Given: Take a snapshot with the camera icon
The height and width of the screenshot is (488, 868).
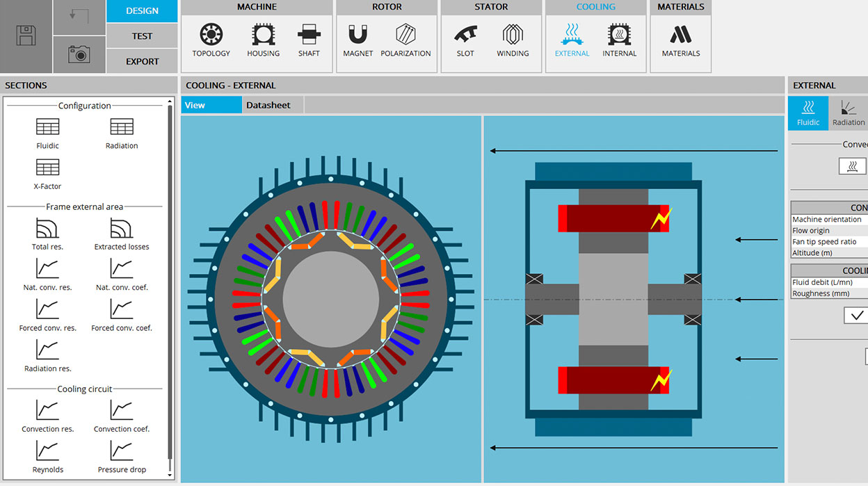Looking at the screenshot, I should pyautogui.click(x=79, y=54).
